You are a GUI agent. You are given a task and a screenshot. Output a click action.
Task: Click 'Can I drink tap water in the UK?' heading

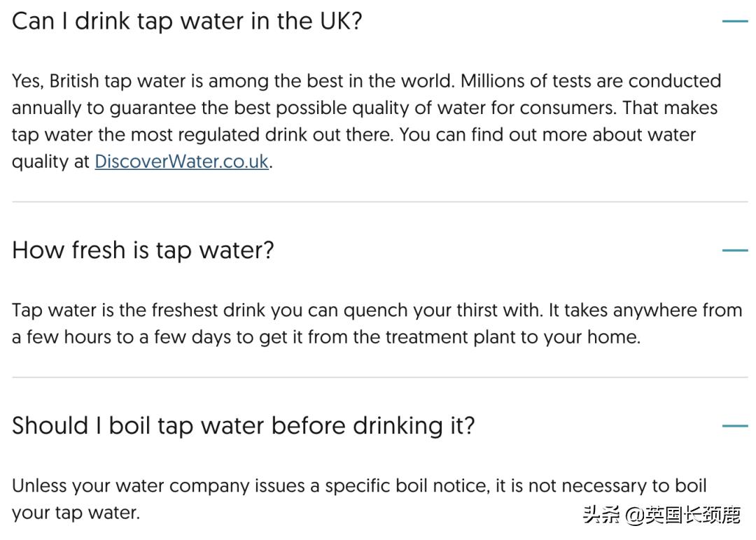(187, 21)
